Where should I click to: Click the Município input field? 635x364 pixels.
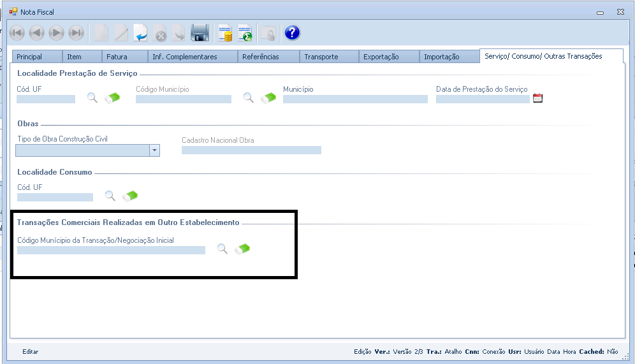pyautogui.click(x=355, y=99)
